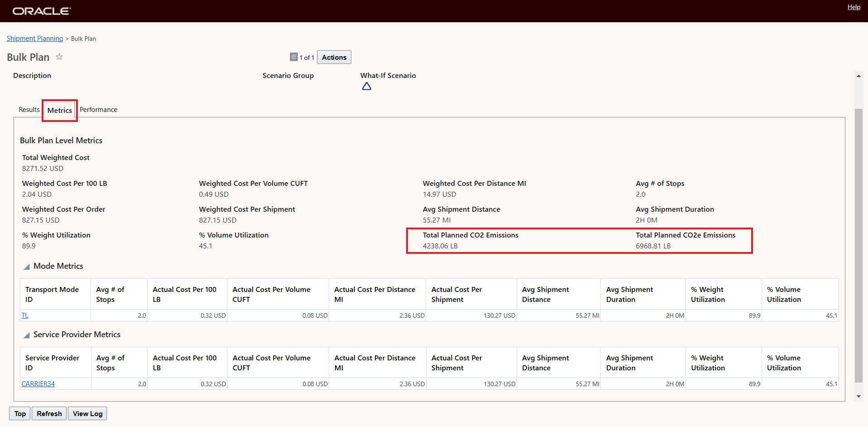Viewport: 868px width, 427px height.
Task: Select the 0.49 USD cost per volume value
Action: (x=214, y=194)
